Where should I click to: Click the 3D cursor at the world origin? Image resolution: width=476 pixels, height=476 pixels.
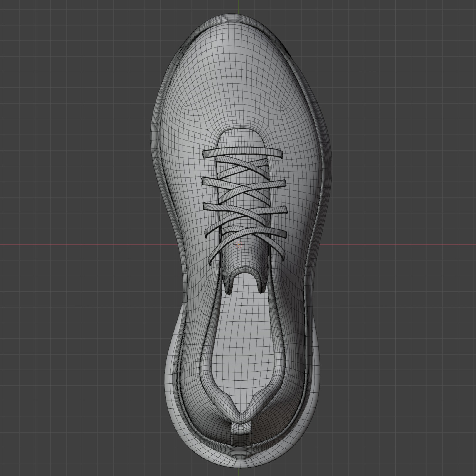[239, 244]
